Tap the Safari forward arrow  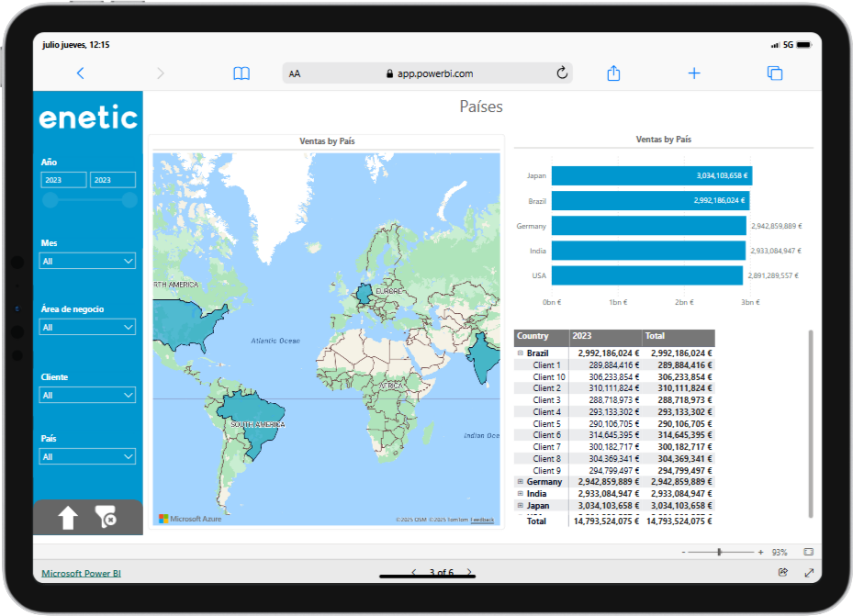(x=160, y=73)
